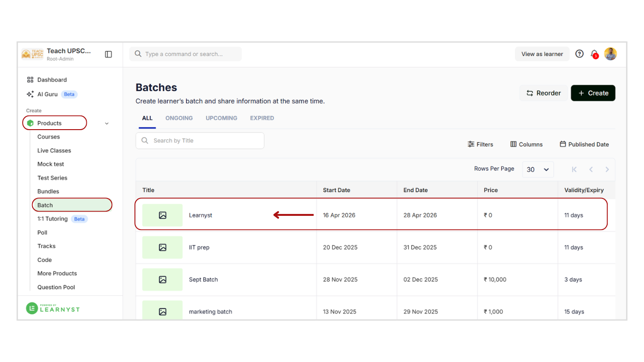Click the Sept Batch thumbnail image

(163, 280)
